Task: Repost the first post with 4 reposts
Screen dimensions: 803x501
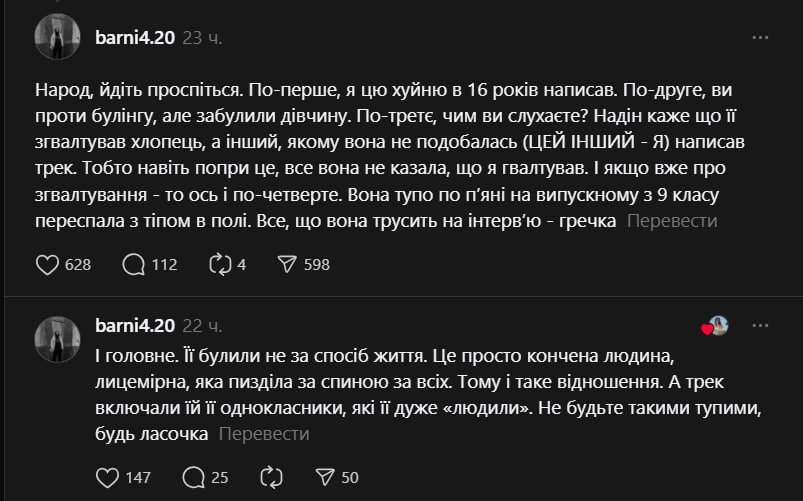Action: coord(219,264)
